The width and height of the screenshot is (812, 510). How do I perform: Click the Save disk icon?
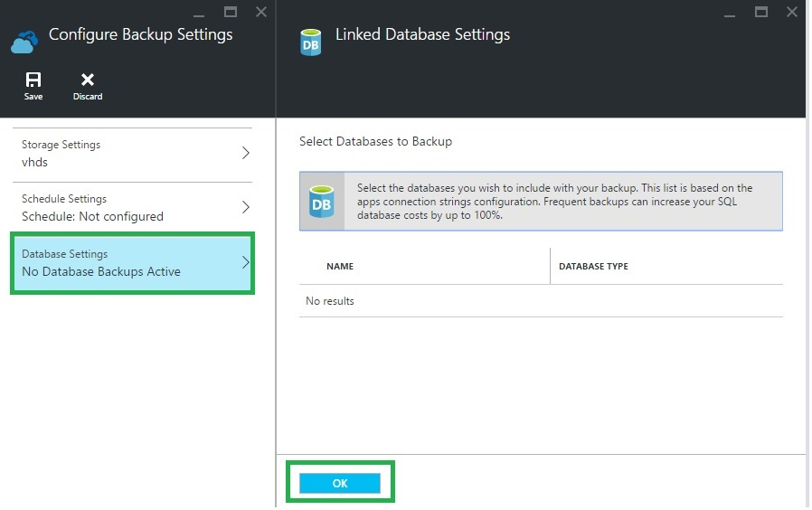33,80
